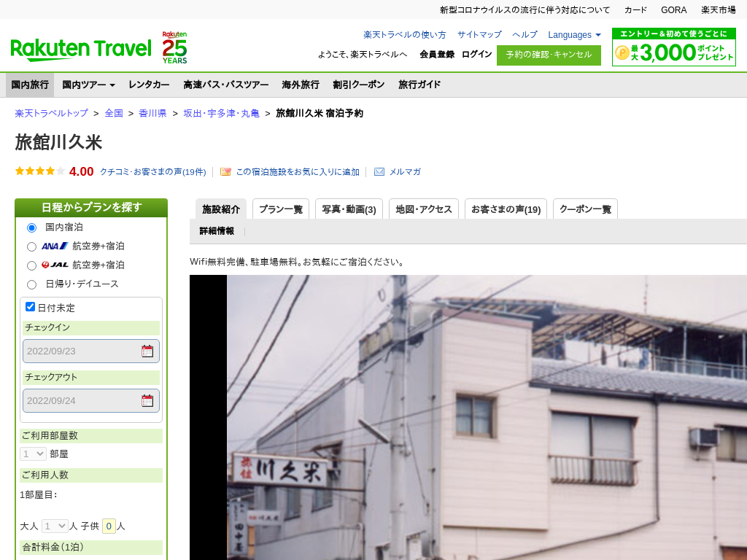The image size is (747, 560).
Task: Click the Rakuten Travel logo
Action: click(x=81, y=50)
